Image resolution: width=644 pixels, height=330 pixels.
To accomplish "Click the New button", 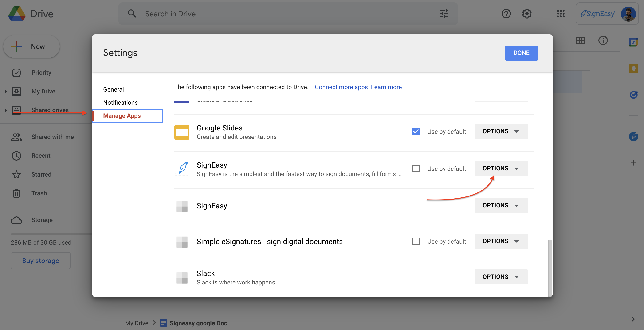I will point(31,46).
